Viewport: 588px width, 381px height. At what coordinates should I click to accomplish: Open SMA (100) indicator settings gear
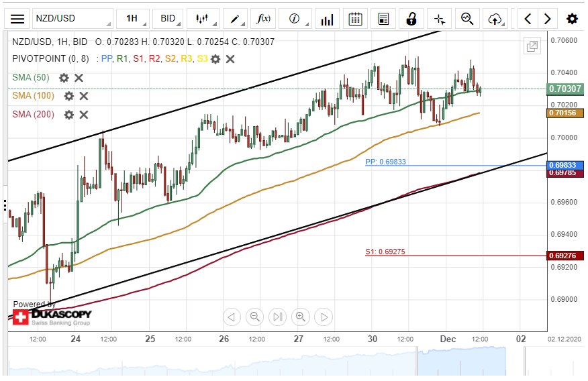68,96
